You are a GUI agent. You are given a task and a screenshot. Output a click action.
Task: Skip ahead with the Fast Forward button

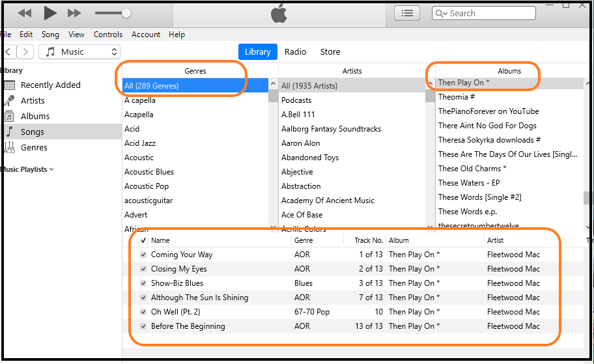click(x=74, y=13)
